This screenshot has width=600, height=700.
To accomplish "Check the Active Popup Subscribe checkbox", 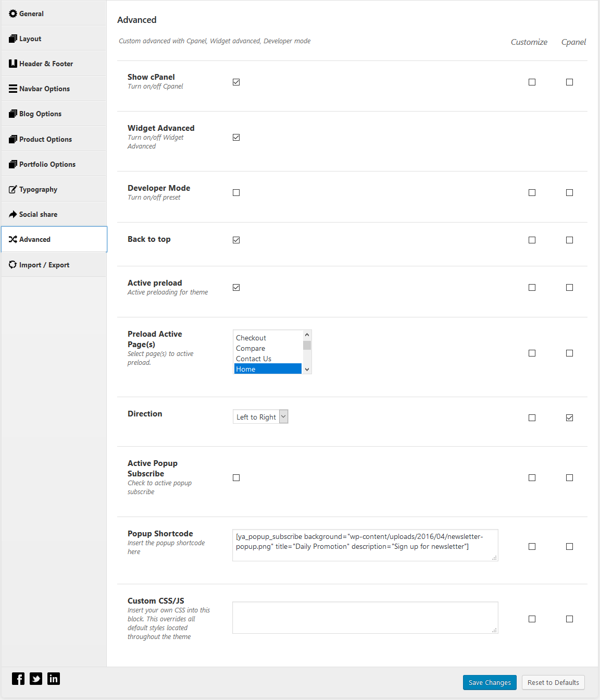I will click(x=236, y=477).
